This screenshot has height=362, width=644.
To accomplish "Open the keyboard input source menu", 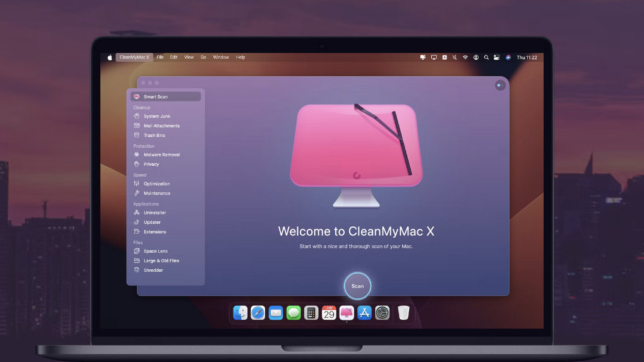I will (x=444, y=57).
